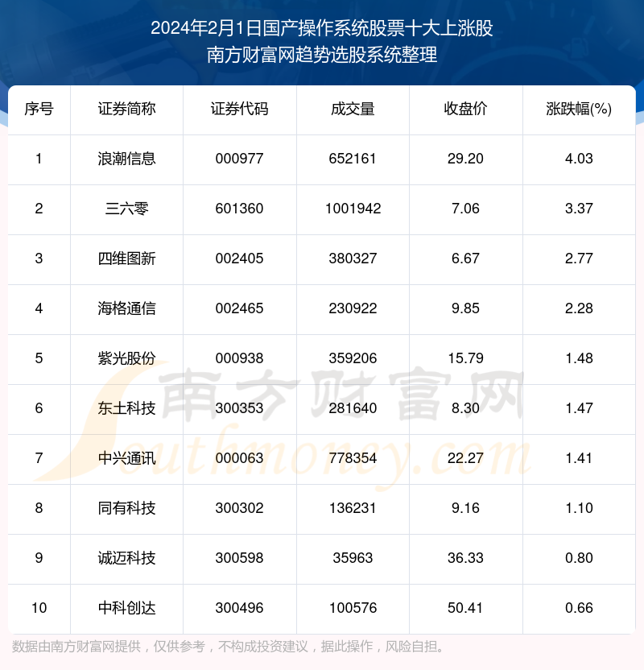
Task: Click trading volume 35963
Action: [x=353, y=558]
